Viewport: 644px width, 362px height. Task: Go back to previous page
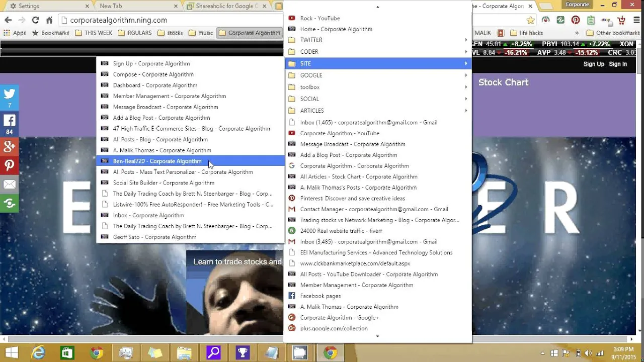click(8, 20)
